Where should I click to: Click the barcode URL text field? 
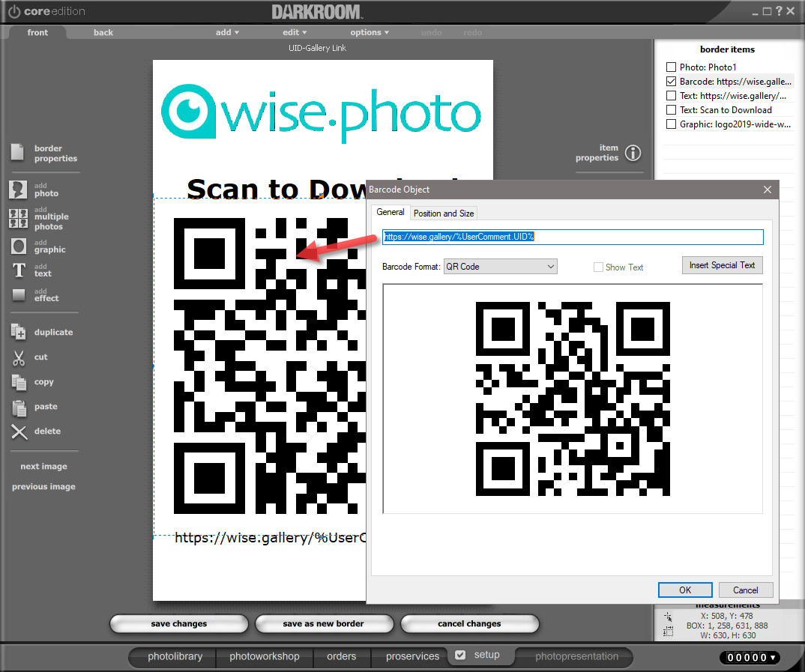coord(573,237)
